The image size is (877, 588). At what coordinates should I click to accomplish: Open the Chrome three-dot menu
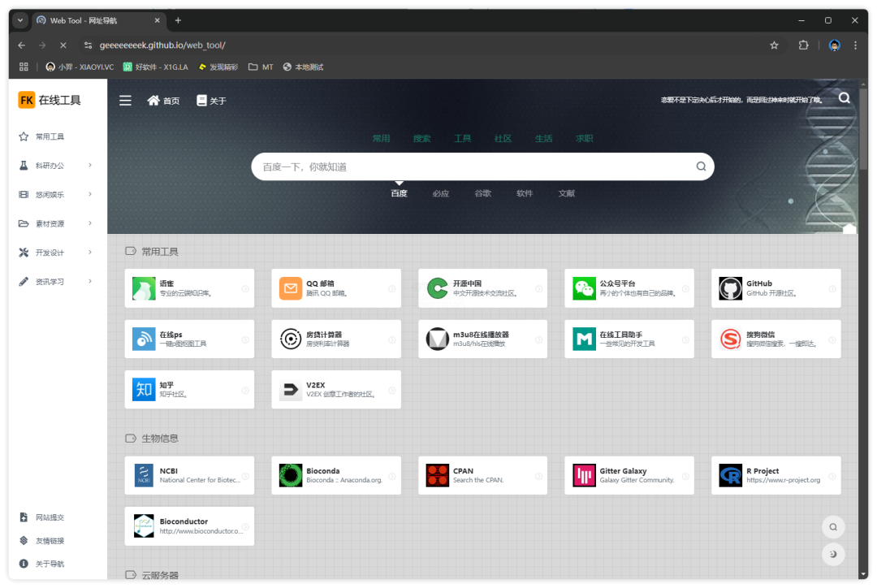tap(855, 45)
